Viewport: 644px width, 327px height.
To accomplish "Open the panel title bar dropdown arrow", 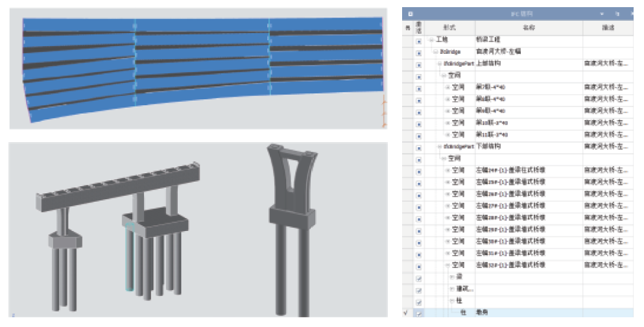I will pos(602,13).
